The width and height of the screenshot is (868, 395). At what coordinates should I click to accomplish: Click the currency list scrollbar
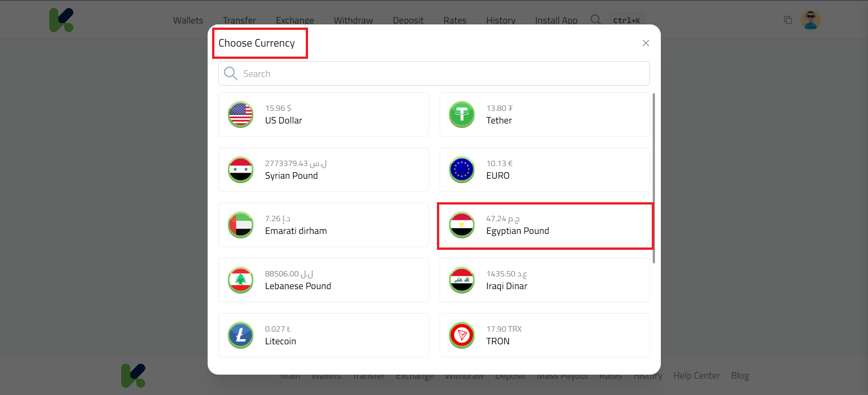click(654, 178)
